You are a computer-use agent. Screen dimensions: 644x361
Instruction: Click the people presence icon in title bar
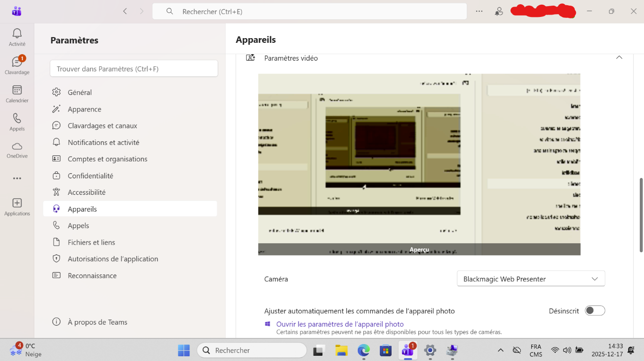[x=499, y=11]
